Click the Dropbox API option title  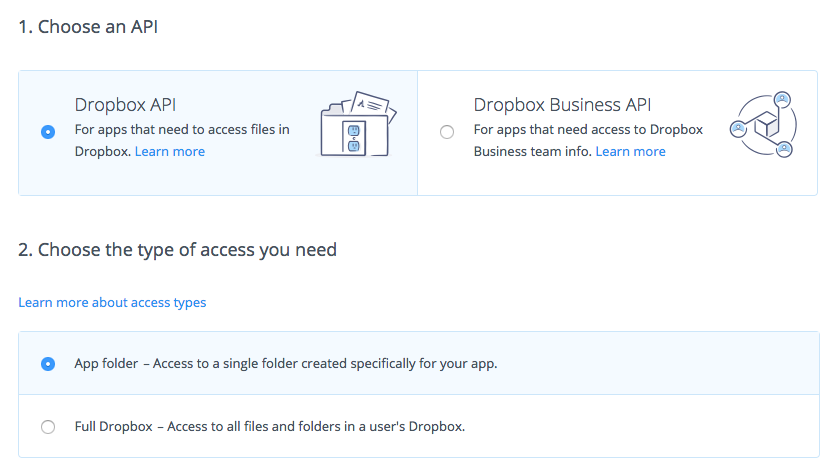125,105
